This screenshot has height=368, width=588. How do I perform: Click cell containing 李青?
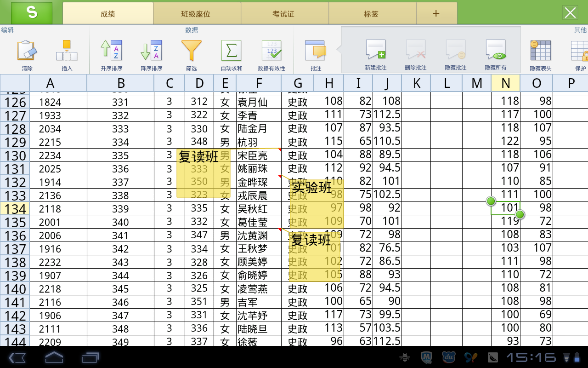tap(259, 115)
